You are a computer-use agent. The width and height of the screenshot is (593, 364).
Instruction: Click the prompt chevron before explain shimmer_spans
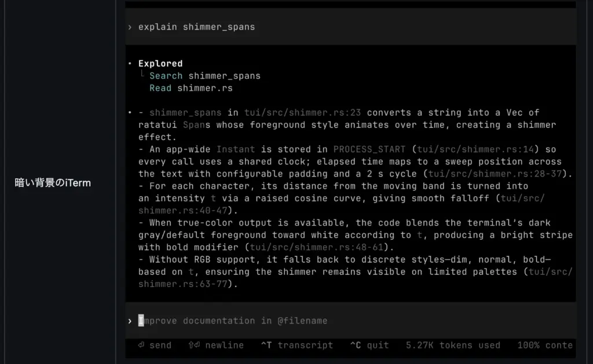[130, 27]
